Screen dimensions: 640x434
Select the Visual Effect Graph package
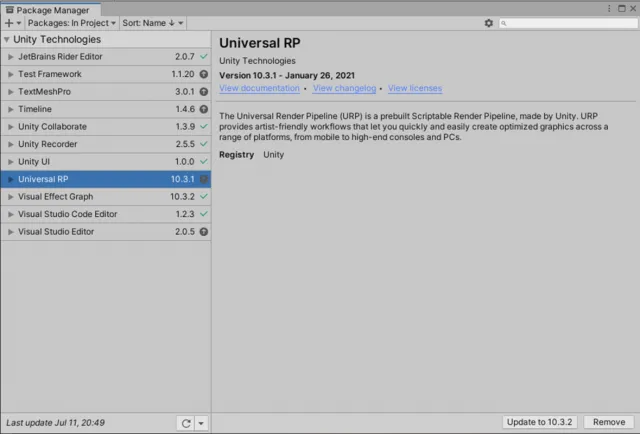(x=106, y=197)
